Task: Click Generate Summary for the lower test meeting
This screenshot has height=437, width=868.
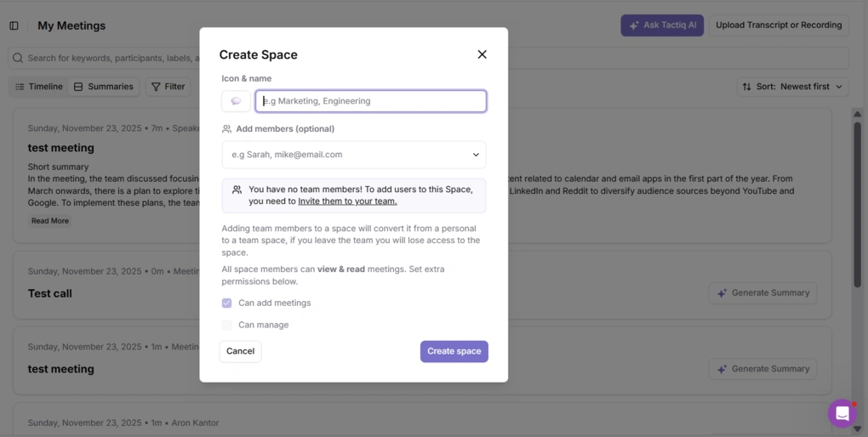Action: point(762,369)
